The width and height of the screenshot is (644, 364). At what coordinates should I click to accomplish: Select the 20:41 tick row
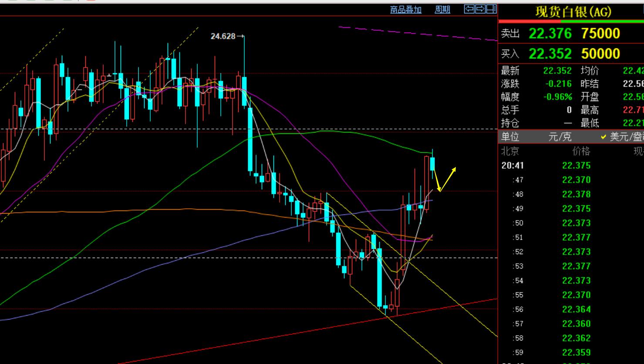point(571,165)
